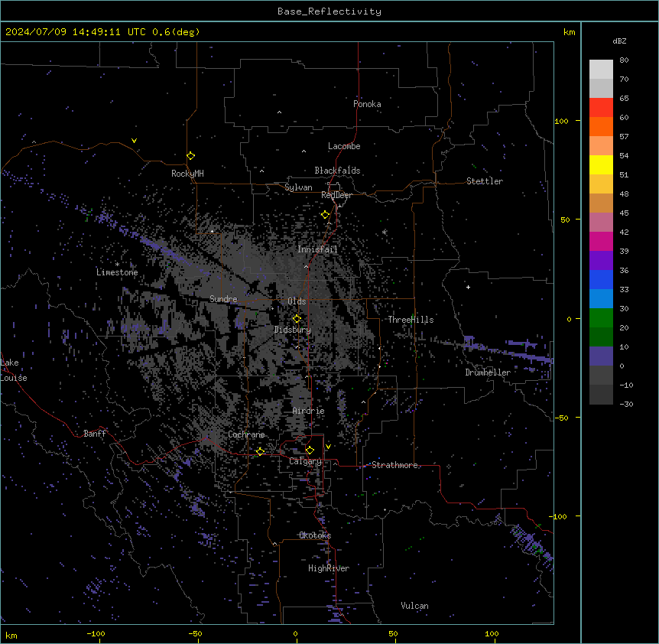
Task: Click the Innisfail city label
Action: click(317, 249)
